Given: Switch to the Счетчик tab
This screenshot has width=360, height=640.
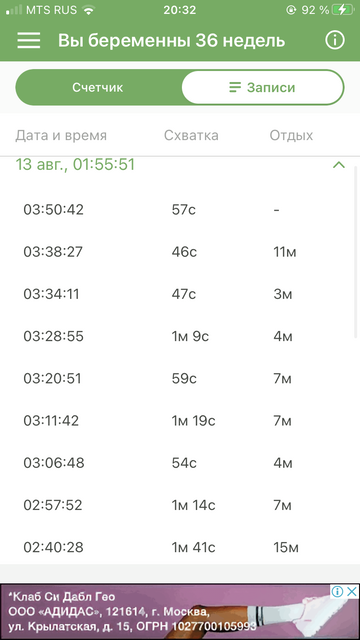Looking at the screenshot, I should coord(98,87).
